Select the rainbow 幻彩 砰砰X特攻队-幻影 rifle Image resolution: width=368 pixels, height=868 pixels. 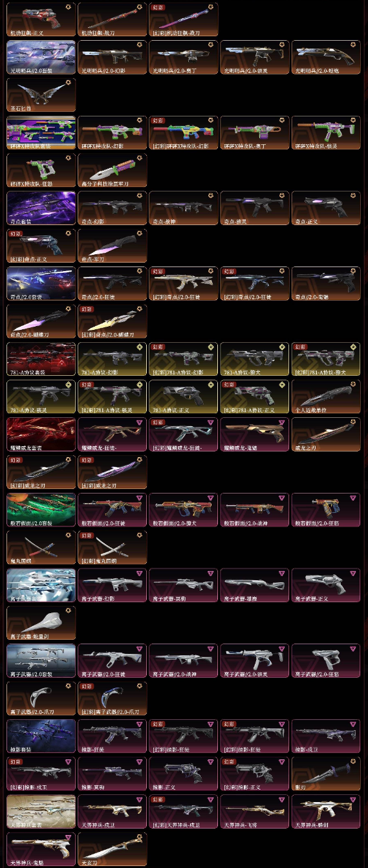click(x=183, y=133)
